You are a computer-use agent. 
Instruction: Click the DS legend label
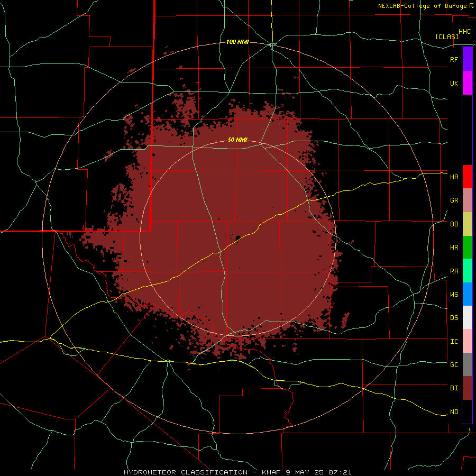click(454, 318)
